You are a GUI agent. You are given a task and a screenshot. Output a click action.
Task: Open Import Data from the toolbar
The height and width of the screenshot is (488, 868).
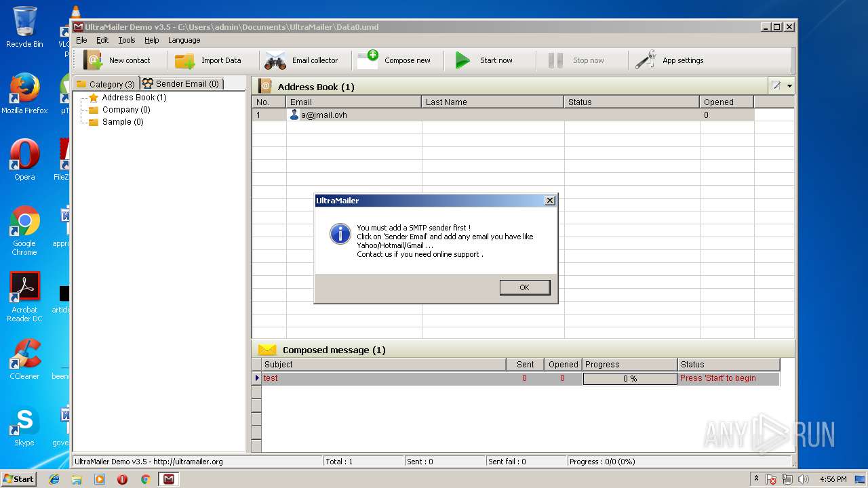208,60
